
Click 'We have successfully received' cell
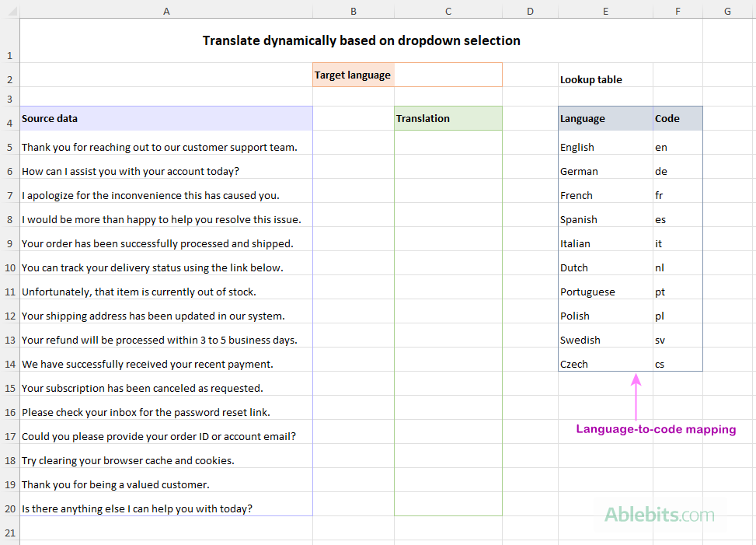tap(166, 360)
